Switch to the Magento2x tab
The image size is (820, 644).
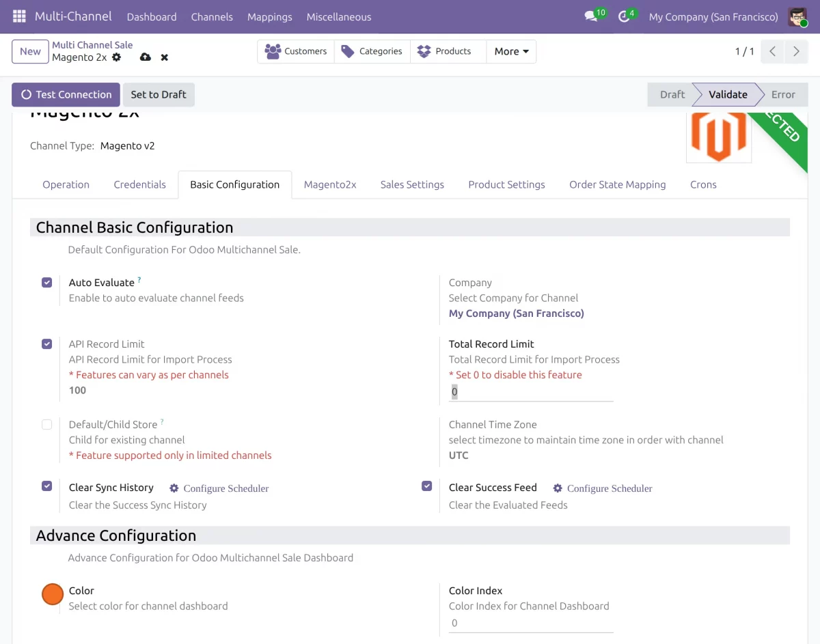(x=330, y=184)
